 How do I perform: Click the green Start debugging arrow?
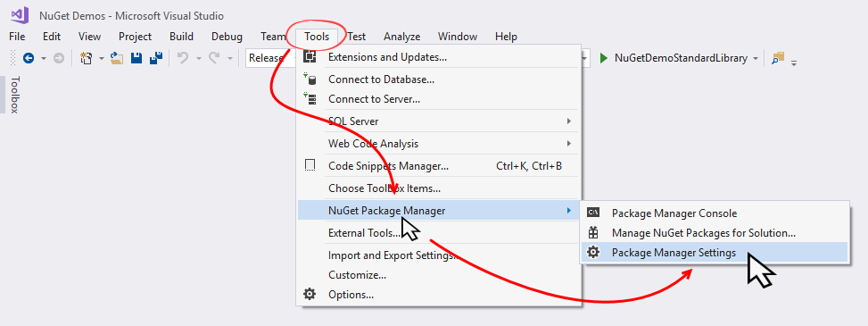(604, 58)
